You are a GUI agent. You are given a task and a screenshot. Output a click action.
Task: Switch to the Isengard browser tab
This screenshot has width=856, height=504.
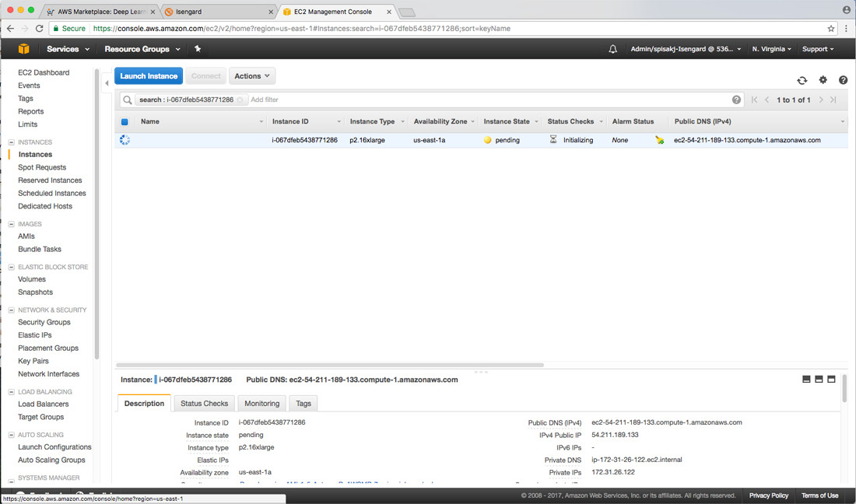(x=219, y=12)
